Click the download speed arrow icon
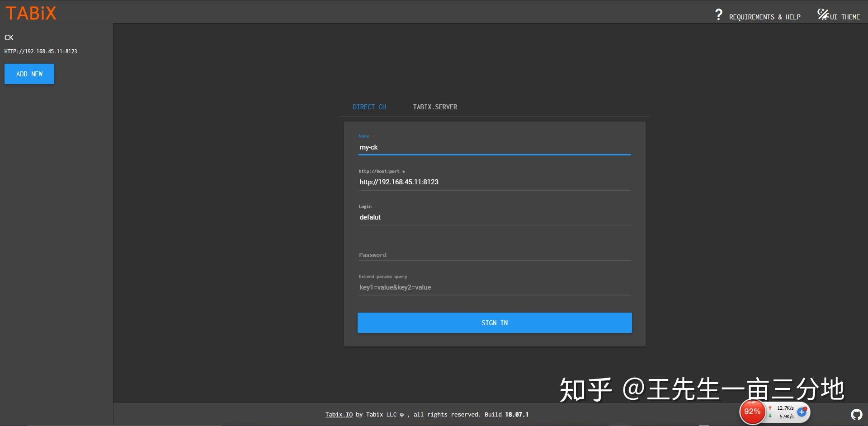Screen dimensions: 868x426 pos(771,417)
